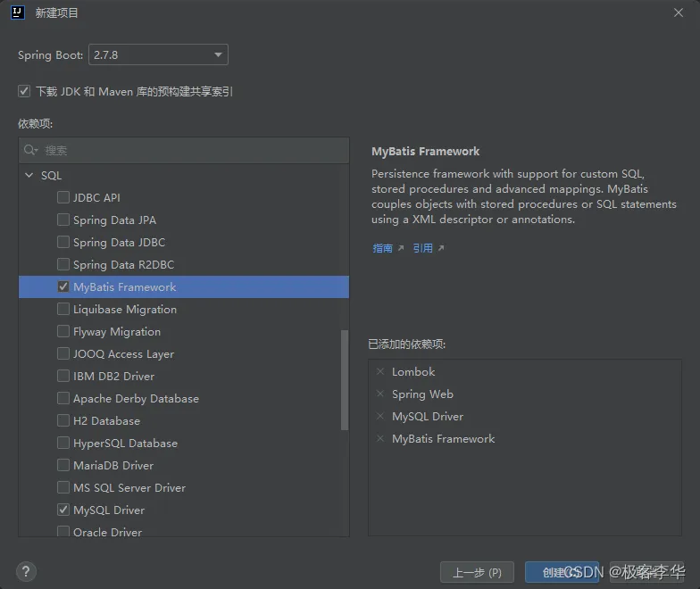Collapse the SQL dependency group

(x=29, y=175)
